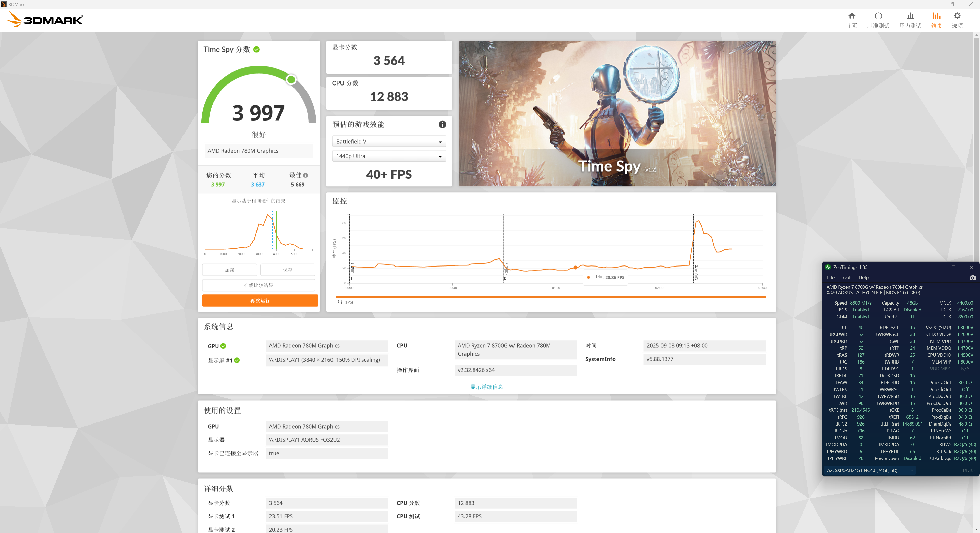Click the info icon beside estimated game performance

click(x=442, y=124)
